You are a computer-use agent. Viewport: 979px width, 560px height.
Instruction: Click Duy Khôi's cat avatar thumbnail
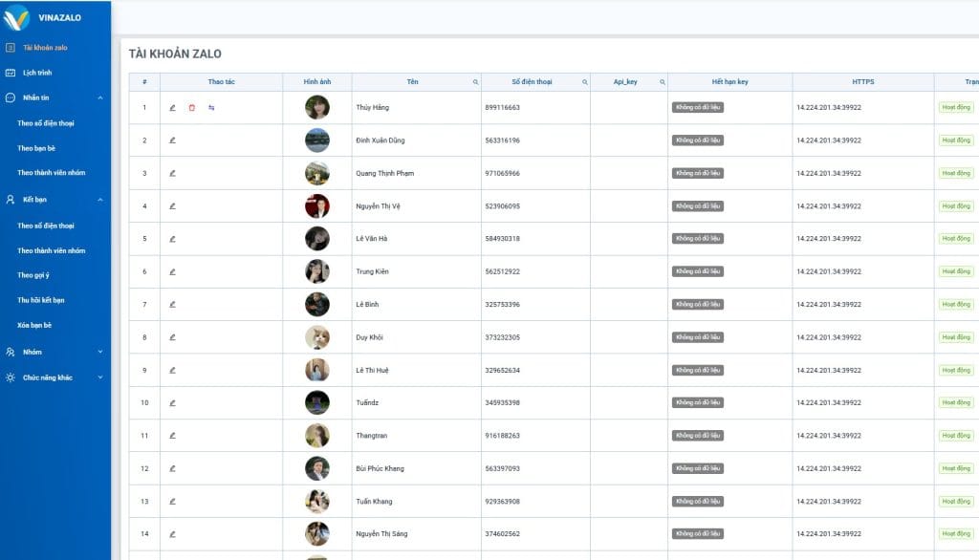317,337
